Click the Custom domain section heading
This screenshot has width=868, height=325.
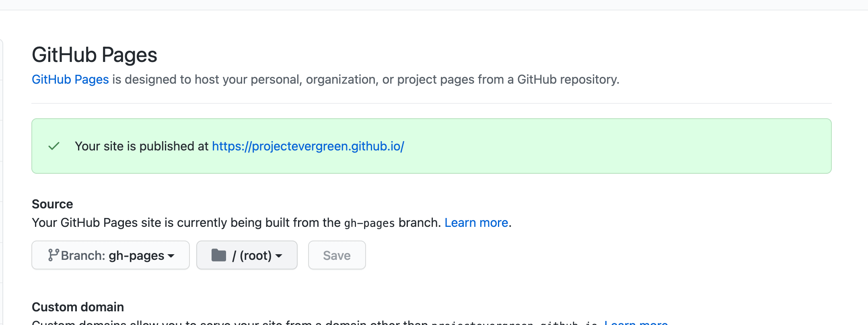pos(78,307)
